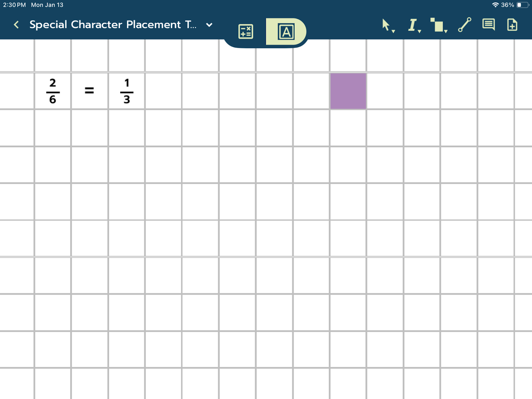Viewport: 532px width, 399px height.
Task: Open the italic text cursor tool options
Action: pos(413,25)
